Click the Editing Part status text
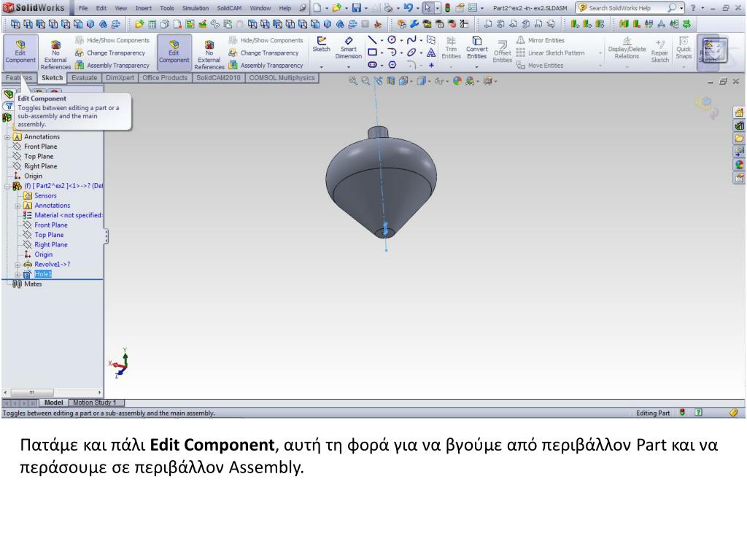 coord(653,413)
